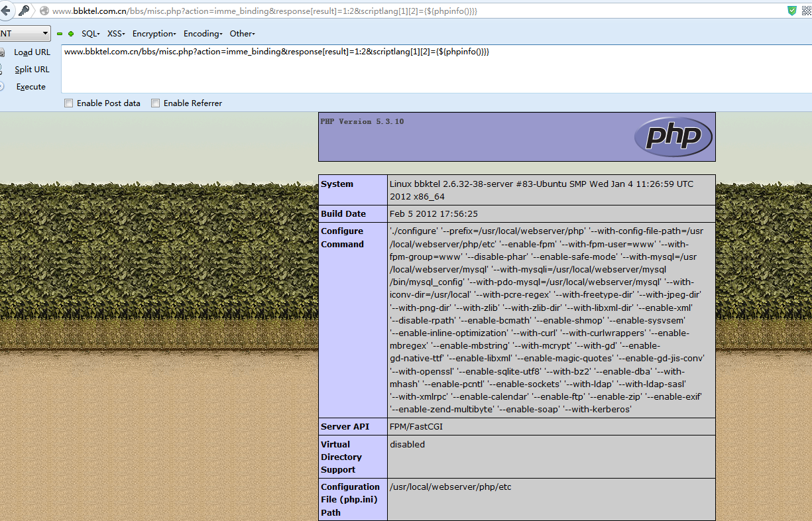Open the Encoding menu
812x521 pixels.
pos(203,34)
